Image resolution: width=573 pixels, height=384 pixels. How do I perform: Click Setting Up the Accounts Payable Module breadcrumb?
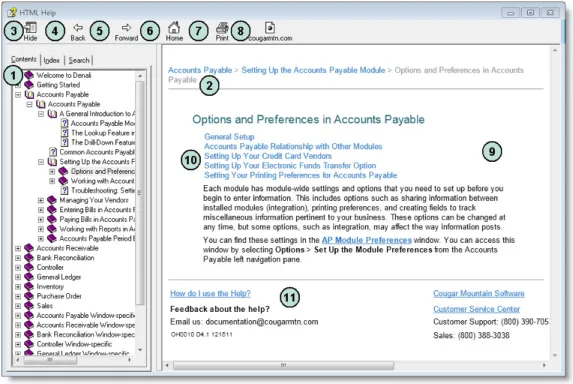pos(313,70)
